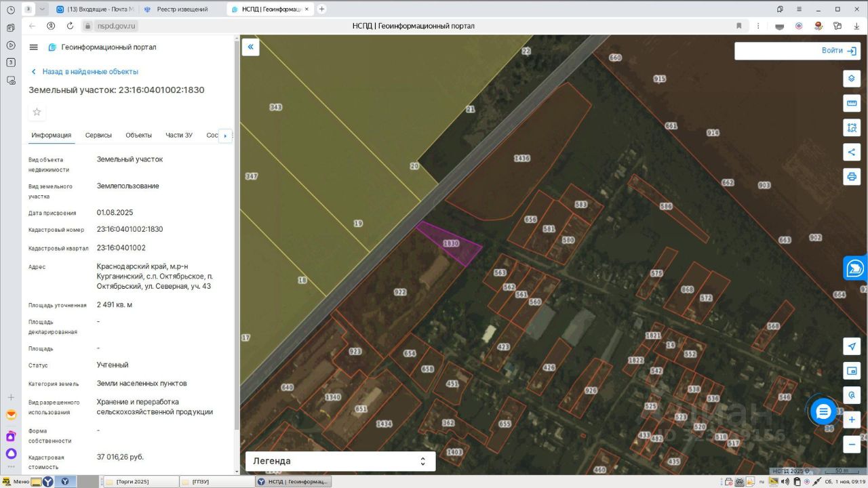Zoom out on the map
The width and height of the screenshot is (868, 488).
pos(852,445)
